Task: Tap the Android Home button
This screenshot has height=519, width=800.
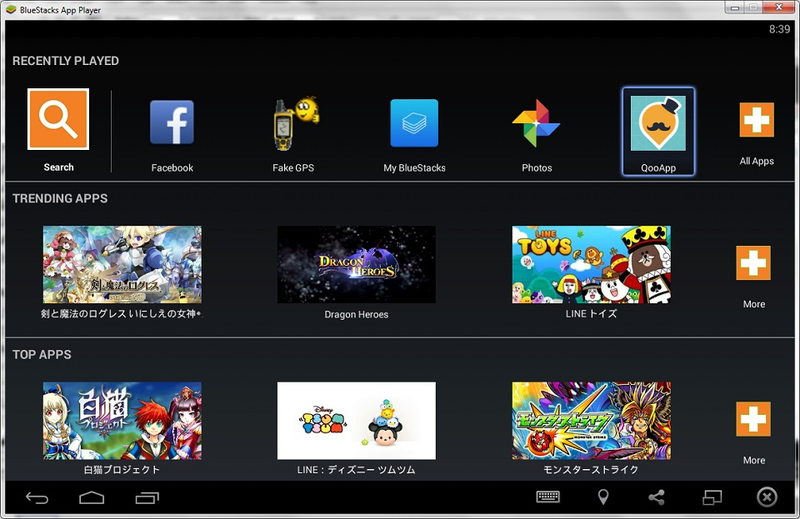Action: [92, 498]
